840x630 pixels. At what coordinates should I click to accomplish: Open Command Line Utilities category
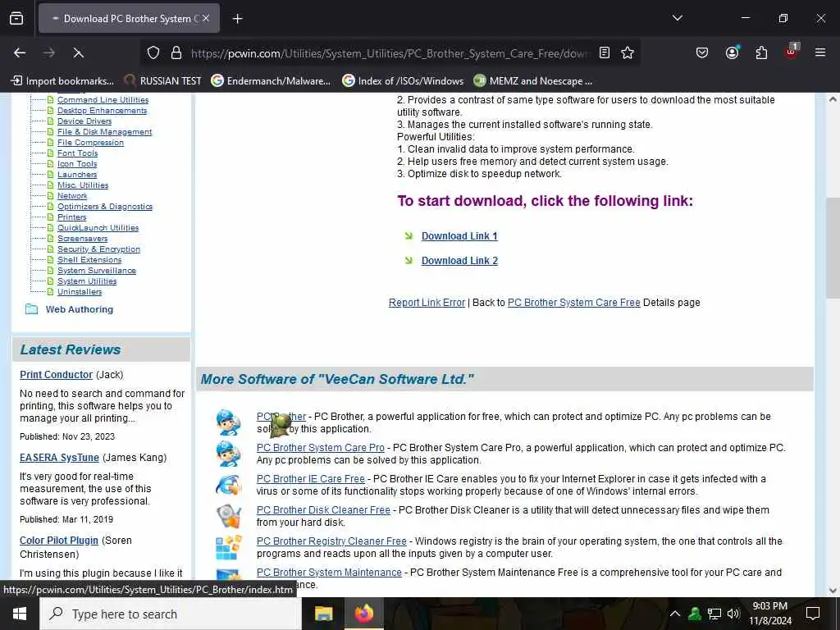(x=103, y=99)
